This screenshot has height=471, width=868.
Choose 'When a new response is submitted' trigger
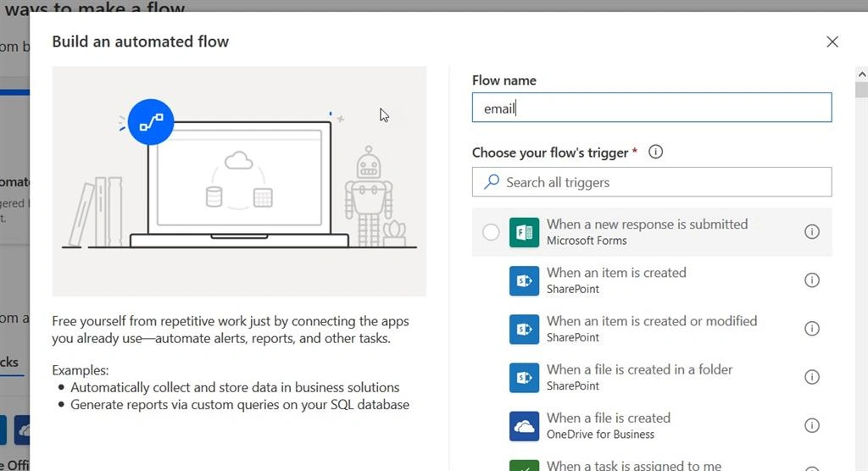[652, 232]
